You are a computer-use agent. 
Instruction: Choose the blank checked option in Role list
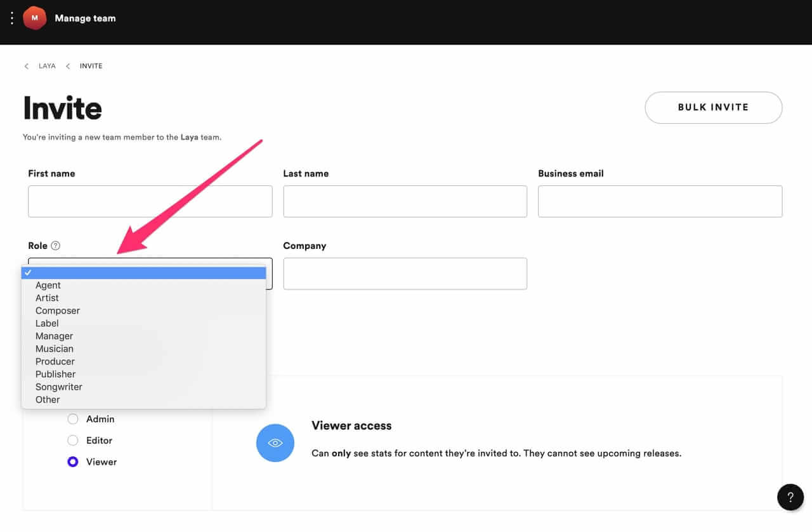[x=143, y=273]
